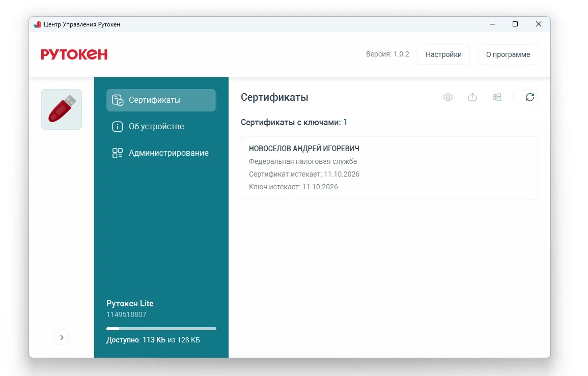Expand the device panel with chevron arrow
The image size is (588, 376).
[62, 337]
